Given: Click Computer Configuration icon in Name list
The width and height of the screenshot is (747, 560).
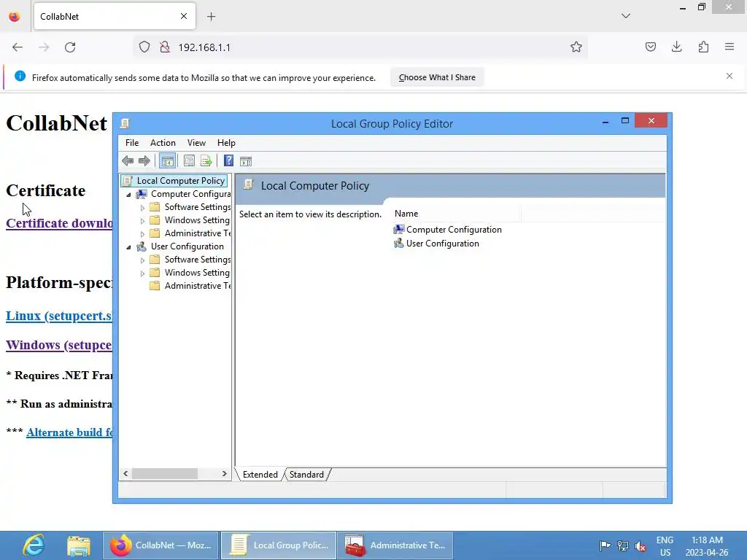Looking at the screenshot, I should pos(399,230).
